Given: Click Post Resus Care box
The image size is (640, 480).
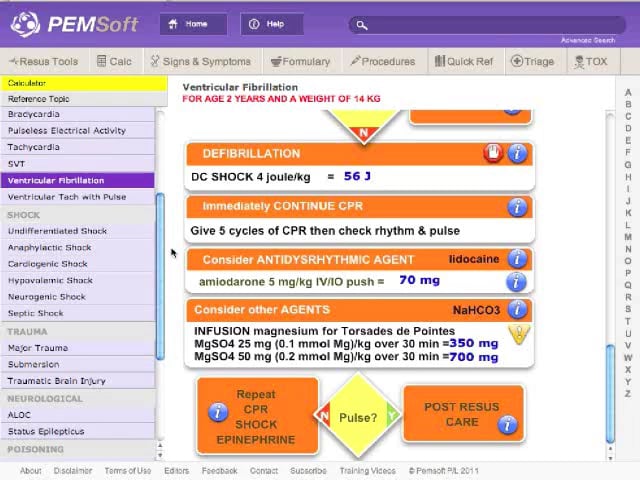Looking at the screenshot, I should click(463, 413).
